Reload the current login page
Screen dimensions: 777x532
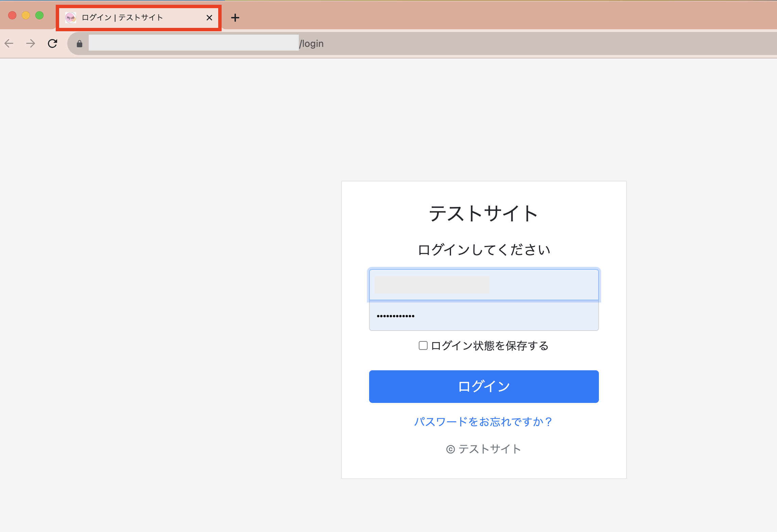pos(53,43)
